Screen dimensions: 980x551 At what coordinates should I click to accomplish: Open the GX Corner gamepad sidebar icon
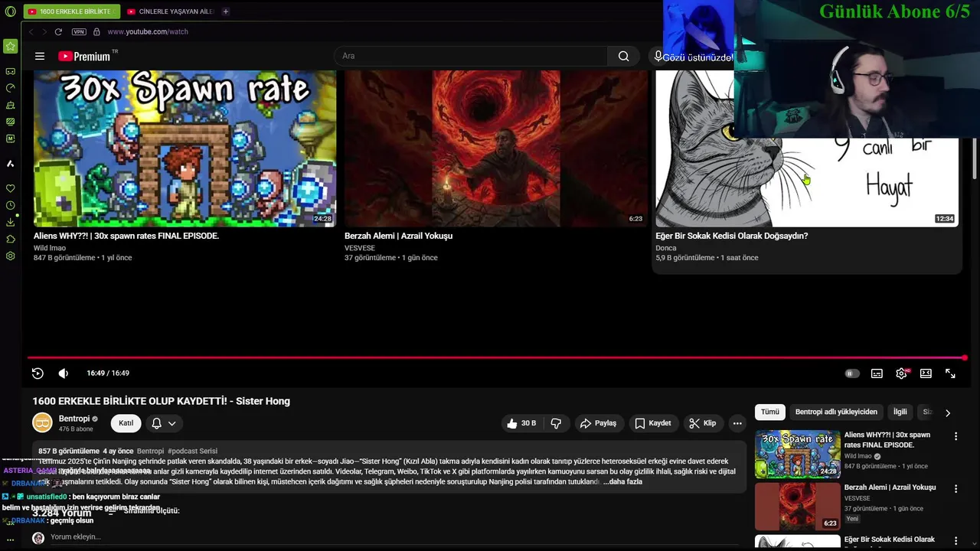[x=10, y=71]
